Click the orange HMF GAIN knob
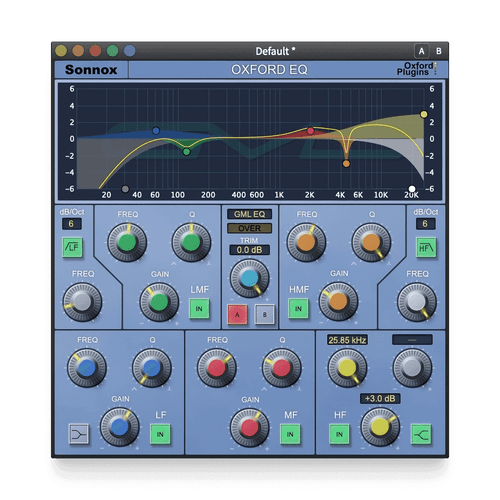The height and width of the screenshot is (500, 500). (x=338, y=302)
